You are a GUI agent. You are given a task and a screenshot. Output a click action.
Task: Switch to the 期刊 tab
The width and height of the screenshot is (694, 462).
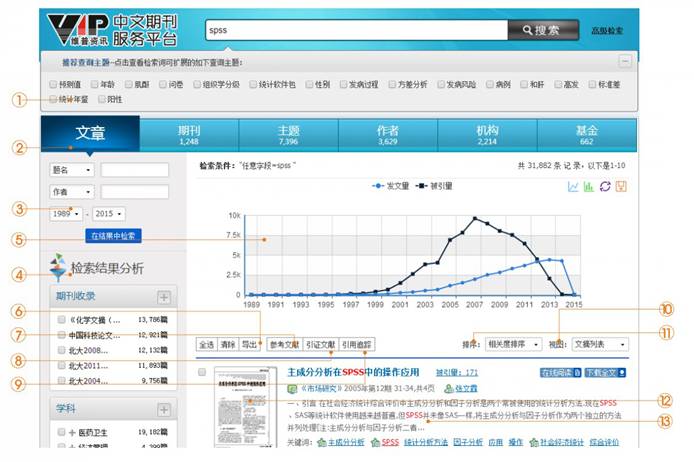(x=188, y=135)
